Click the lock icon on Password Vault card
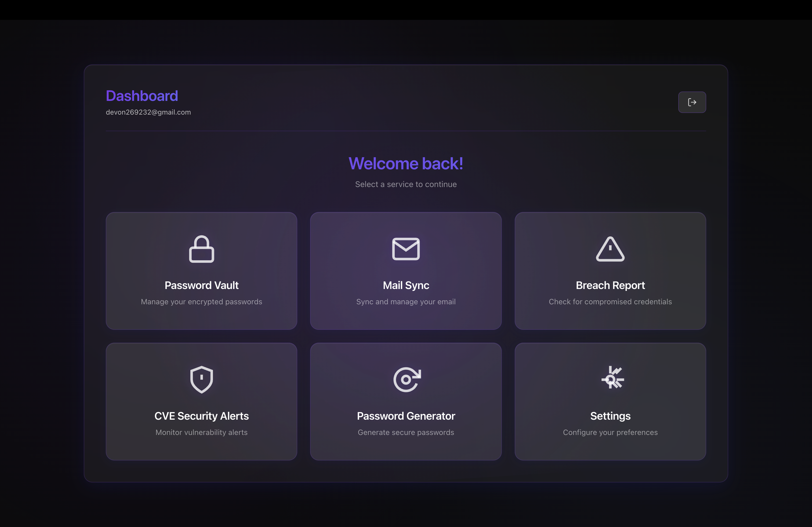Viewport: 812px width, 527px height. (x=201, y=249)
